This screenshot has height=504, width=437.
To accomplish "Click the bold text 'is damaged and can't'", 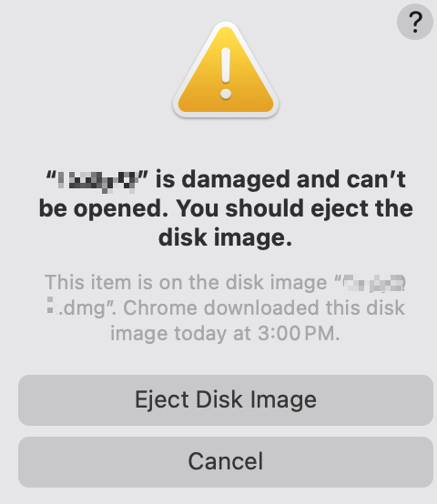I will pyautogui.click(x=280, y=180).
